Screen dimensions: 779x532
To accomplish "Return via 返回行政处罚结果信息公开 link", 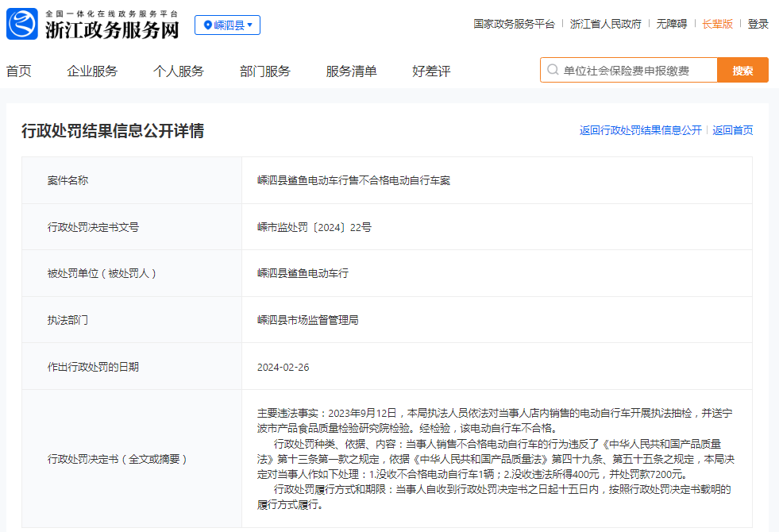I will coord(640,130).
